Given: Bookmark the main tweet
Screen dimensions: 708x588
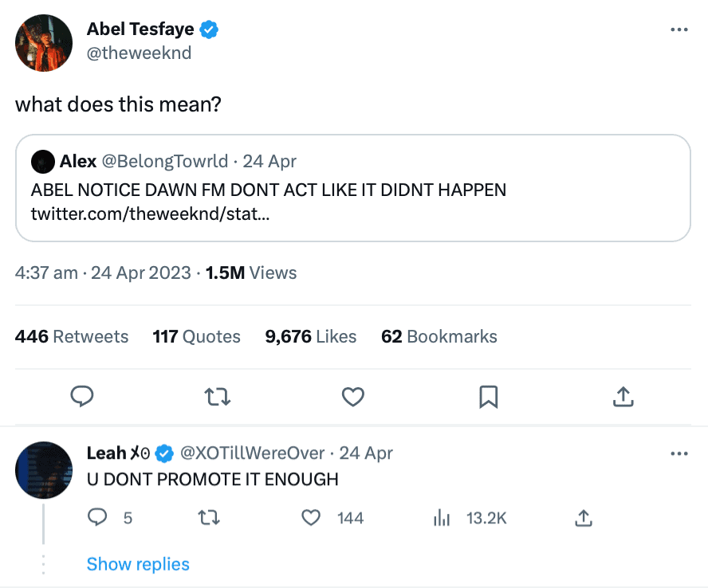Looking at the screenshot, I should (488, 396).
